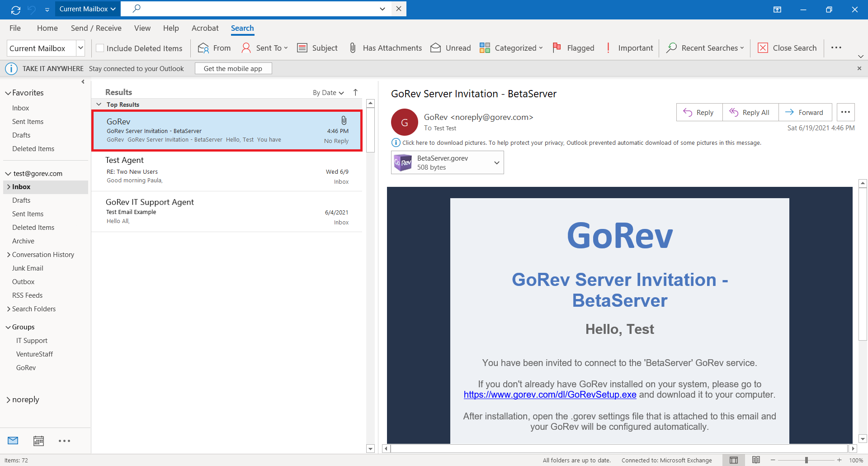This screenshot has width=868, height=466.
Task: Open more message actions ellipsis
Action: click(x=845, y=112)
